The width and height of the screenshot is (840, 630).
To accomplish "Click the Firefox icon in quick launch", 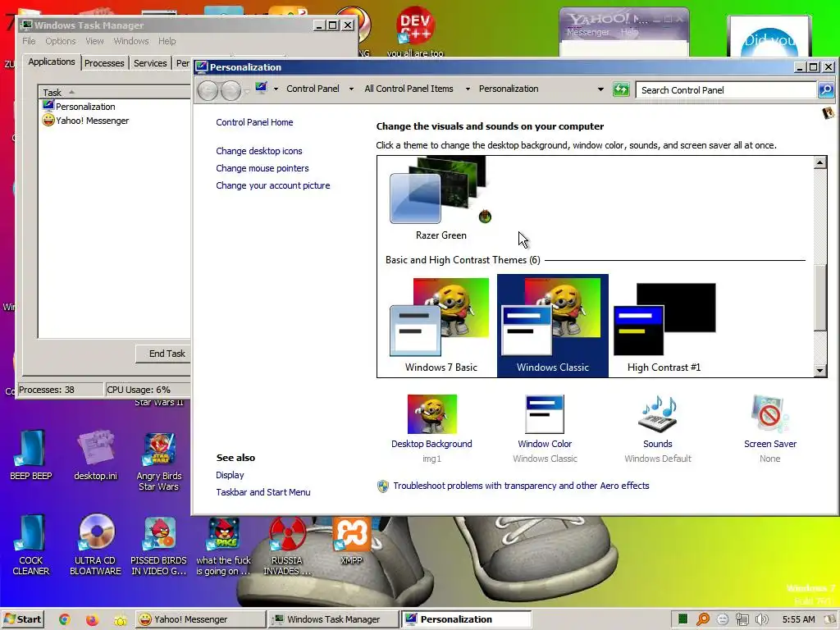I will coord(92,619).
